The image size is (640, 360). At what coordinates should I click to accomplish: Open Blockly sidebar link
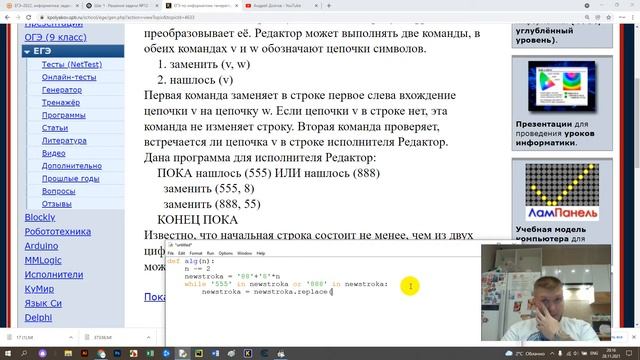tap(40, 218)
